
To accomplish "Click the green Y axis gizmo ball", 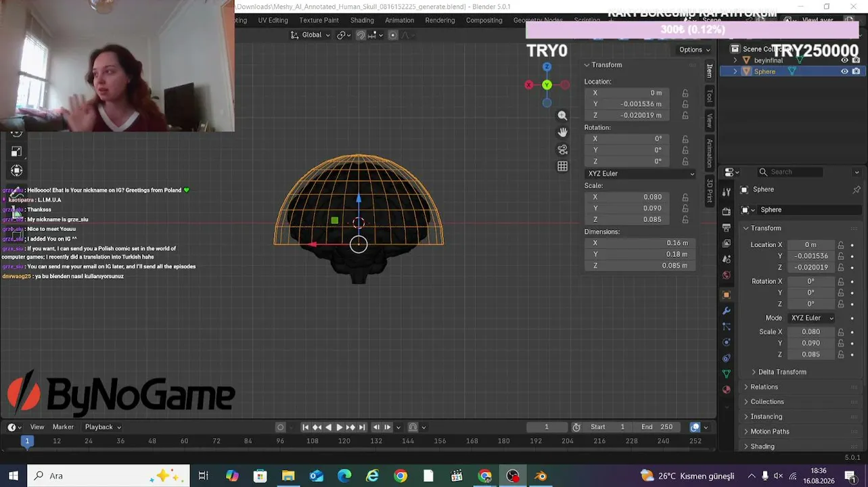I will pyautogui.click(x=547, y=85).
